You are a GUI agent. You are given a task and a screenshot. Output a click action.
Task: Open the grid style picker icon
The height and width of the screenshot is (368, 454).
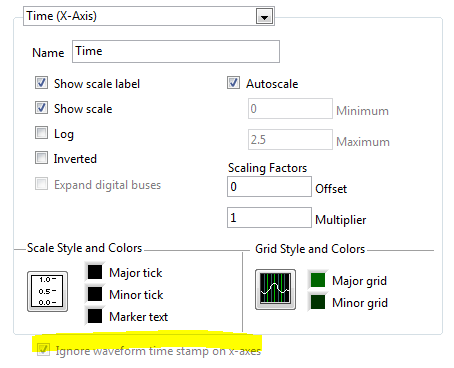click(275, 289)
